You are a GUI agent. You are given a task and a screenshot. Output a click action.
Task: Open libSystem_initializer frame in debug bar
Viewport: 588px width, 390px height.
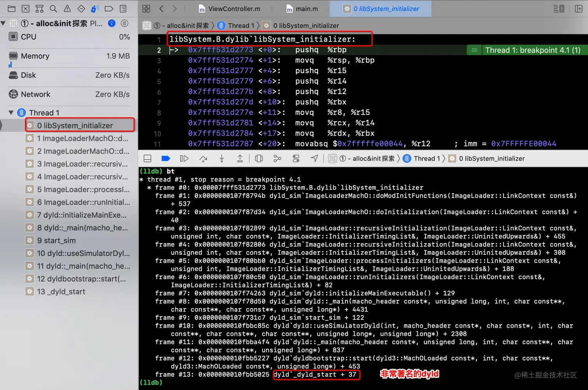486,158
